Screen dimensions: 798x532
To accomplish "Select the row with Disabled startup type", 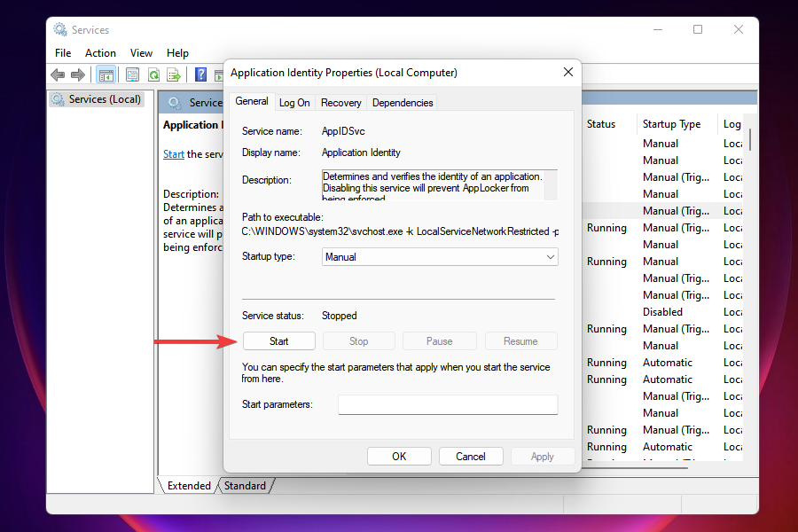I will pos(662,311).
